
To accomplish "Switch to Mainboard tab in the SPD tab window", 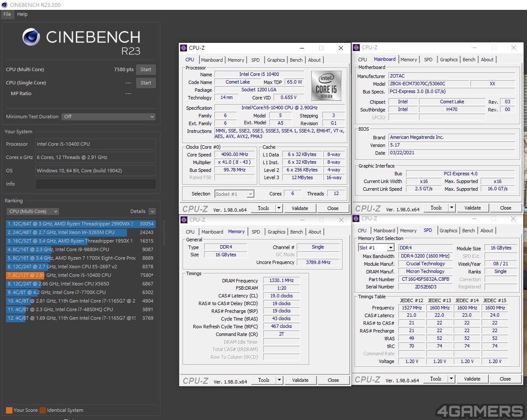I will click(384, 231).
